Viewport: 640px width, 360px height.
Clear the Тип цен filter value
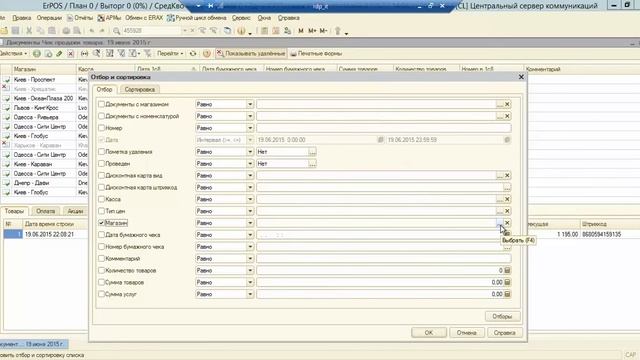click(x=507, y=211)
